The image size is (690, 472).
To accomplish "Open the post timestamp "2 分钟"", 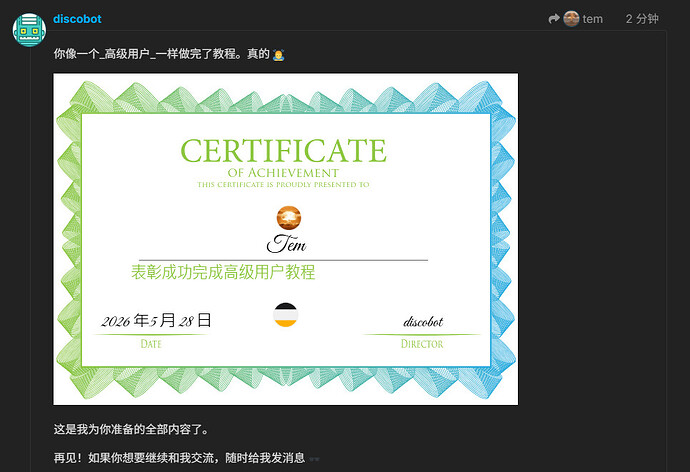I will [x=642, y=19].
